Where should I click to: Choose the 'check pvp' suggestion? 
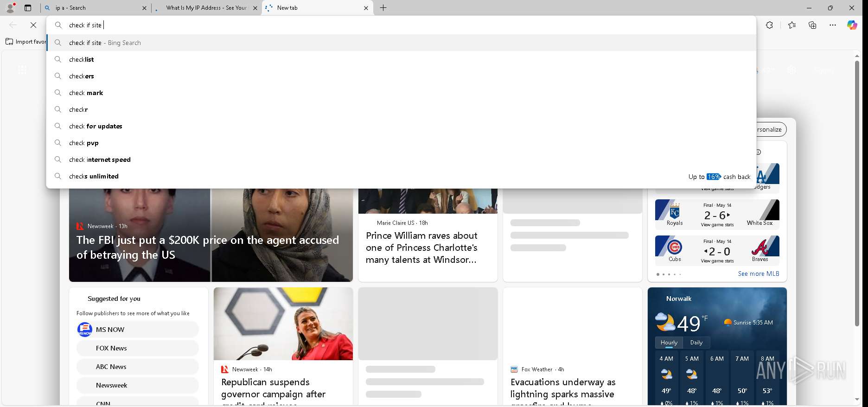(401, 143)
